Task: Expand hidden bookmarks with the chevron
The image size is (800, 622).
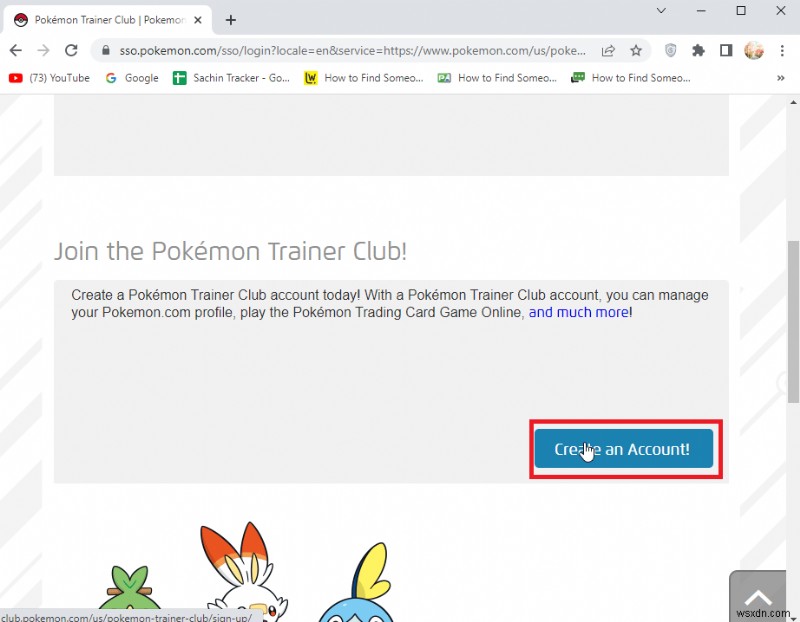Action: [783, 78]
